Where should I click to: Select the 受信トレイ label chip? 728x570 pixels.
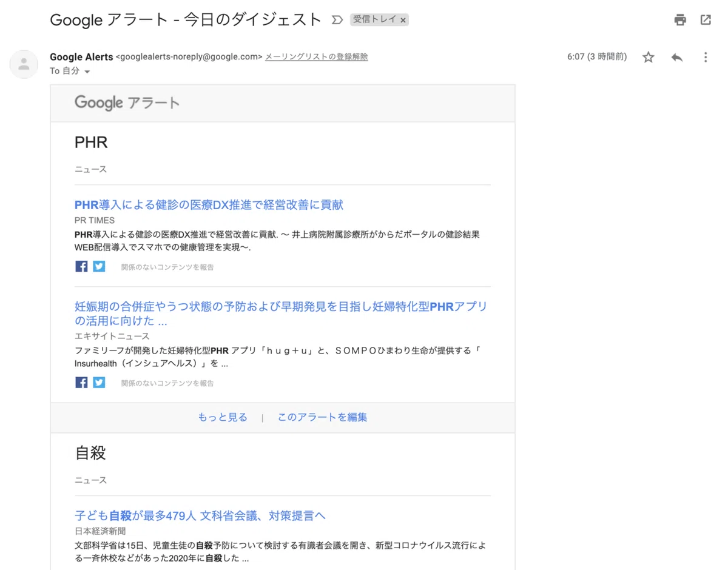(x=375, y=19)
